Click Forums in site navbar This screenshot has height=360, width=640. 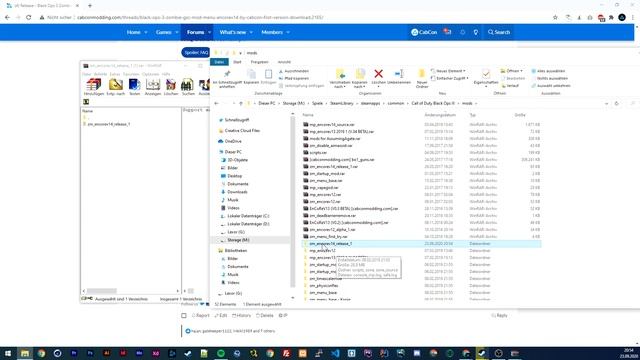coord(197,32)
